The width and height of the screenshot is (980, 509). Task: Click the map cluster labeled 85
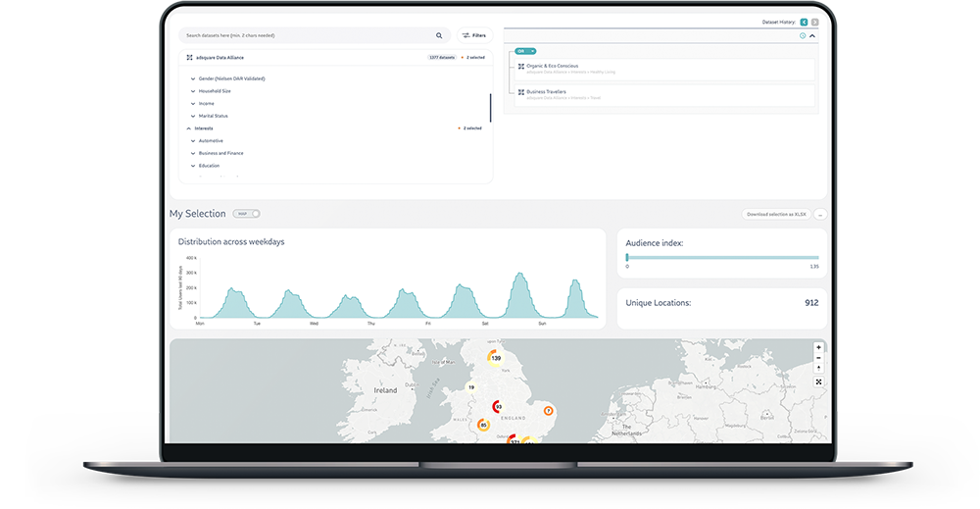[483, 426]
